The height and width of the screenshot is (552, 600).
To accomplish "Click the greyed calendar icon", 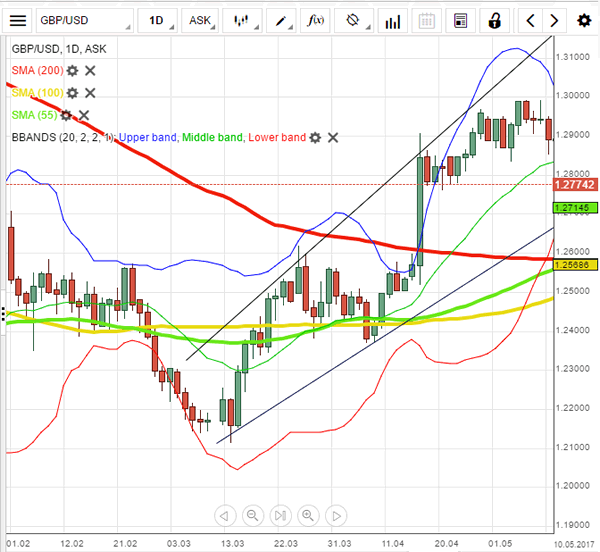I will point(426,21).
